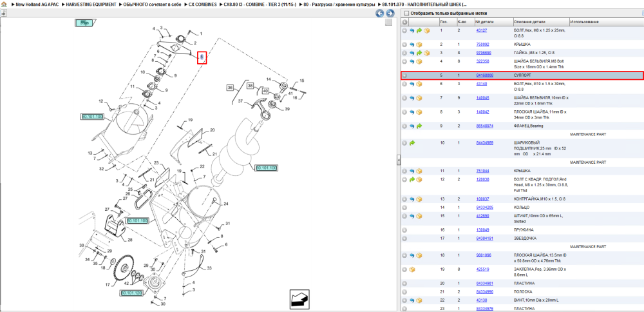This screenshot has height=312, width=644.
Task: Toggle selection circle for row 5 СУППОРТ
Action: click(x=404, y=75)
